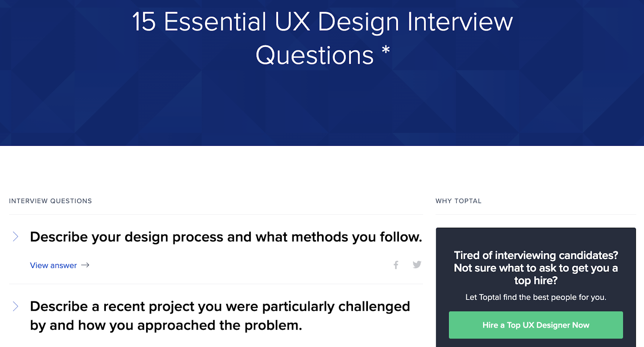Screen dimensions: 644x347
Task: Click 'by and how you approached the problem' line
Action: (166, 325)
